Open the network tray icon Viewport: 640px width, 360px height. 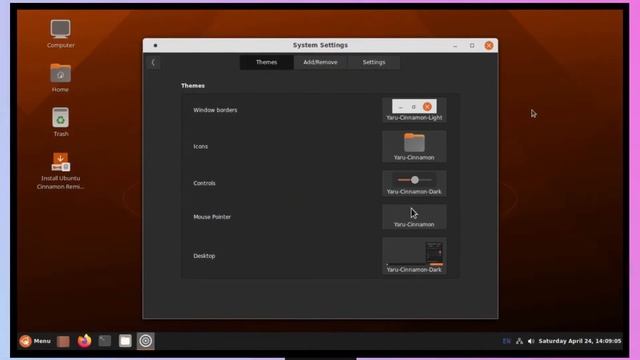[x=519, y=341]
